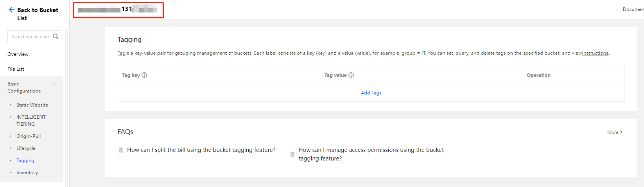Open the Overview menu item
644x187 pixels.
coord(18,54)
